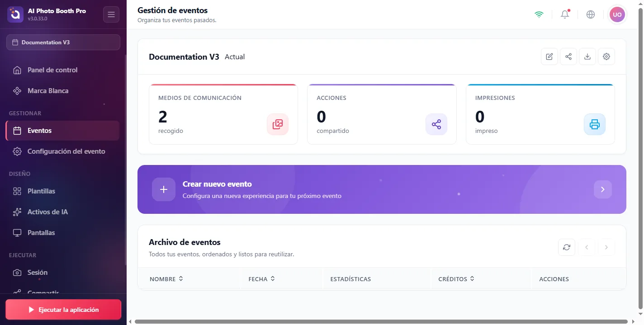Click the sparkle icon beside Activos de IA
Viewport: 644px width, 325px height.
tap(17, 212)
